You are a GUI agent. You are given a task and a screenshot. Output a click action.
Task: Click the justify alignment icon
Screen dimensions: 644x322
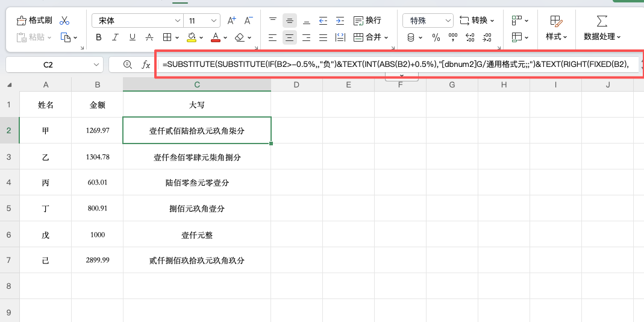pyautogui.click(x=324, y=37)
